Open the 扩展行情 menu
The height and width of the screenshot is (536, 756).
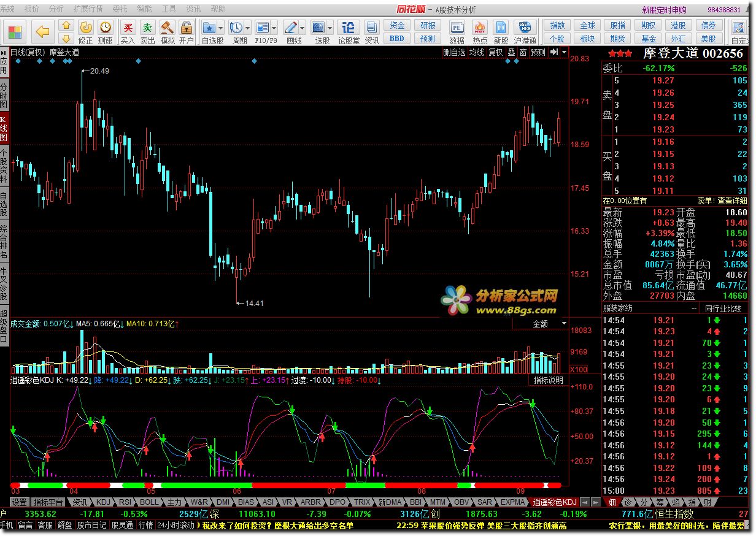tap(88, 9)
